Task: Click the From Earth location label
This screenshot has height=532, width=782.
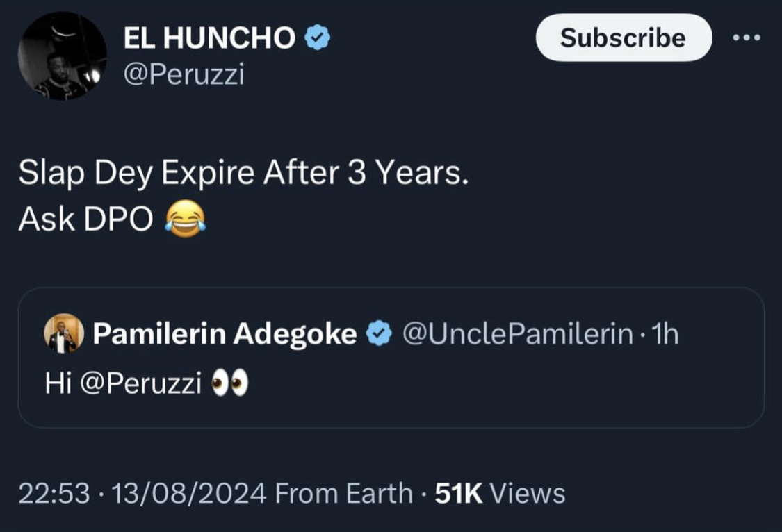Action: click(343, 494)
